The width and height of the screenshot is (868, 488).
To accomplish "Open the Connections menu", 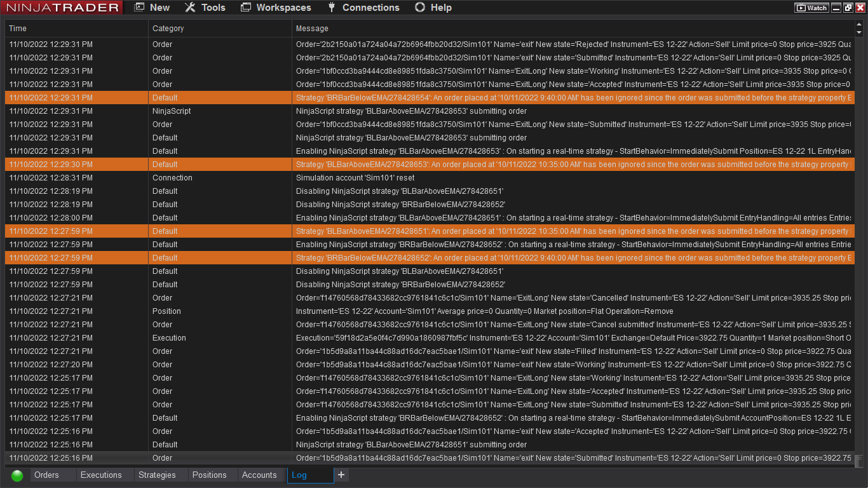I will click(363, 8).
